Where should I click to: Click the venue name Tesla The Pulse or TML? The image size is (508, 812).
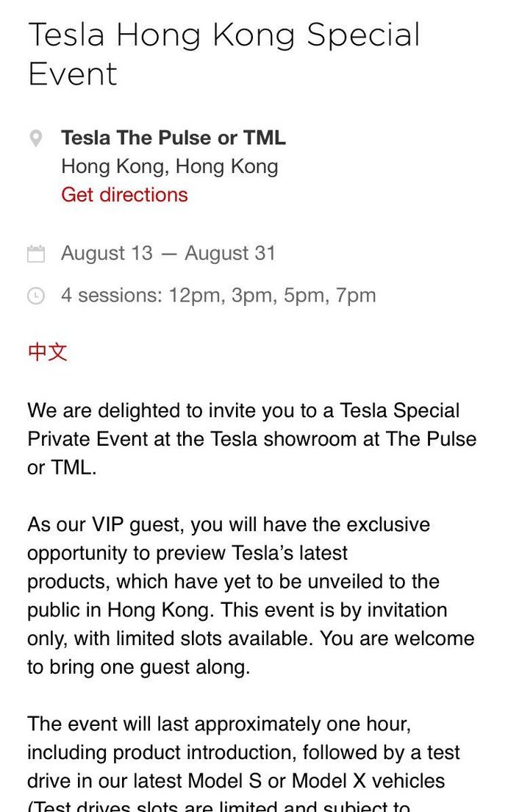click(173, 138)
